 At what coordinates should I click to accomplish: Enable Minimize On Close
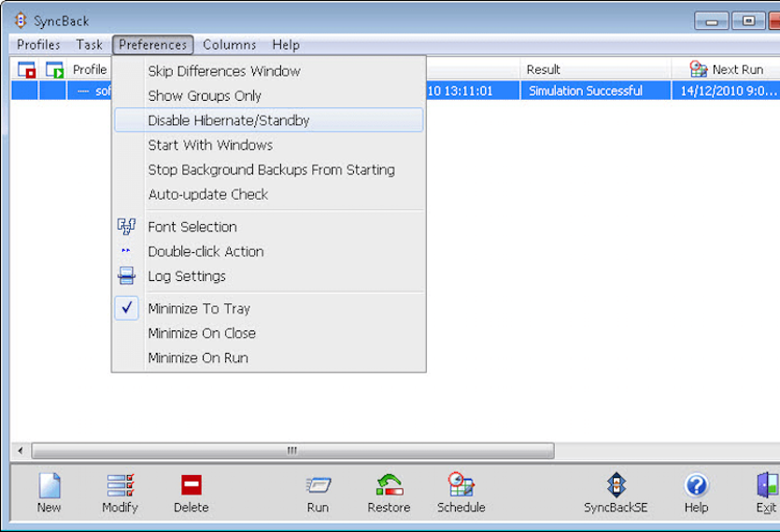point(269,332)
